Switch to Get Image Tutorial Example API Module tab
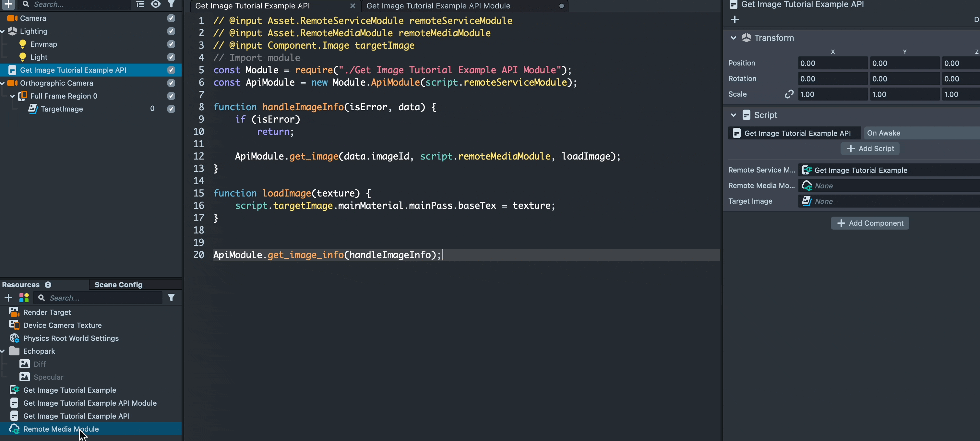 tap(438, 6)
